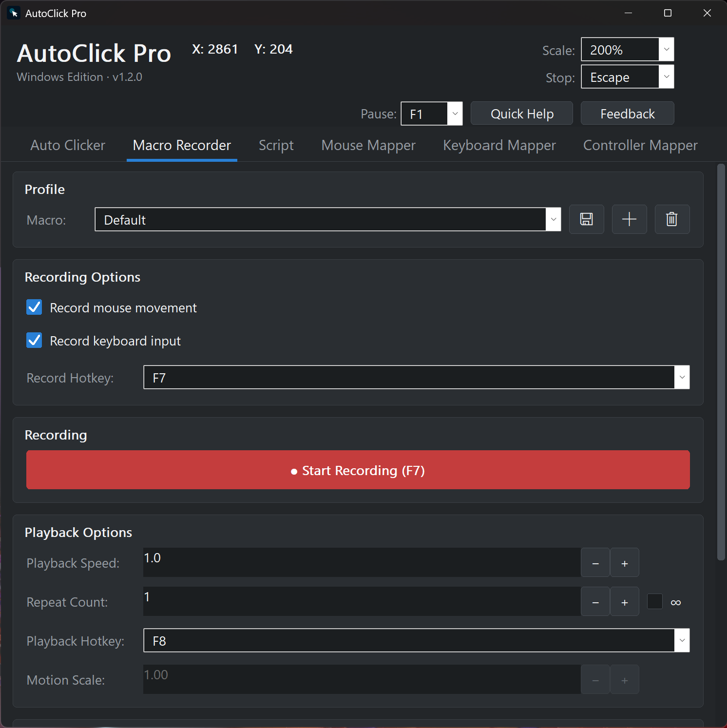Open the Record Hotkey dropdown showing F7

(416, 377)
